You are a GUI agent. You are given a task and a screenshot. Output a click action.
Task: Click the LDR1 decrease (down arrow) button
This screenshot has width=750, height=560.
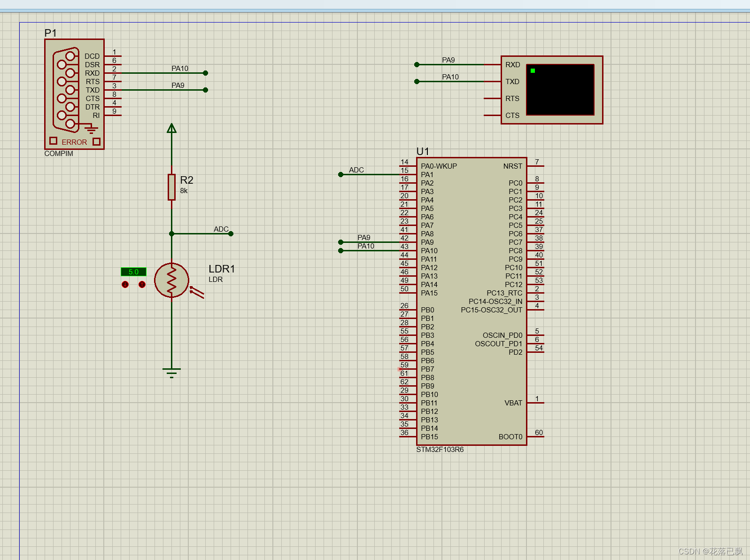[125, 285]
